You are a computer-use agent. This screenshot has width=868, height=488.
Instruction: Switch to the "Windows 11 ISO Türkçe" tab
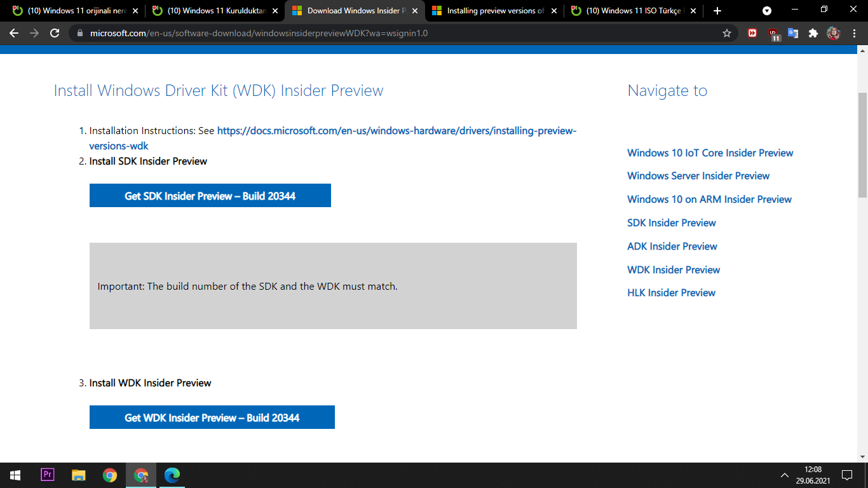634,11
